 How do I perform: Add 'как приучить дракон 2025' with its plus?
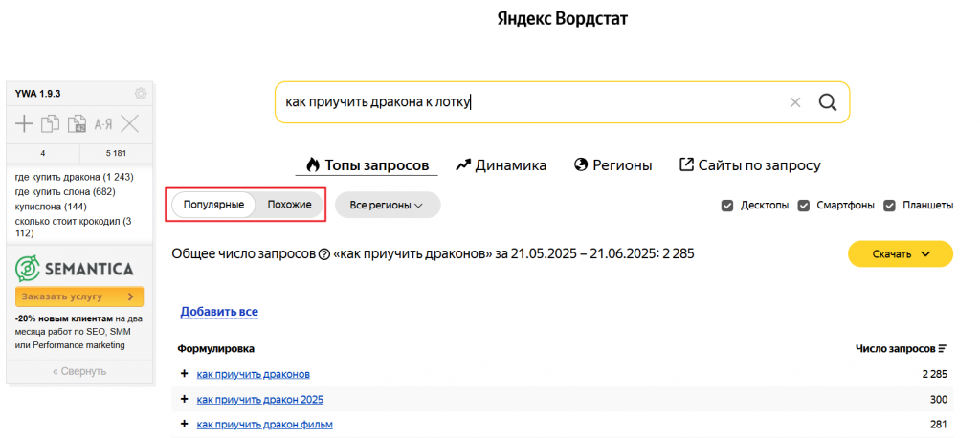tap(185, 399)
